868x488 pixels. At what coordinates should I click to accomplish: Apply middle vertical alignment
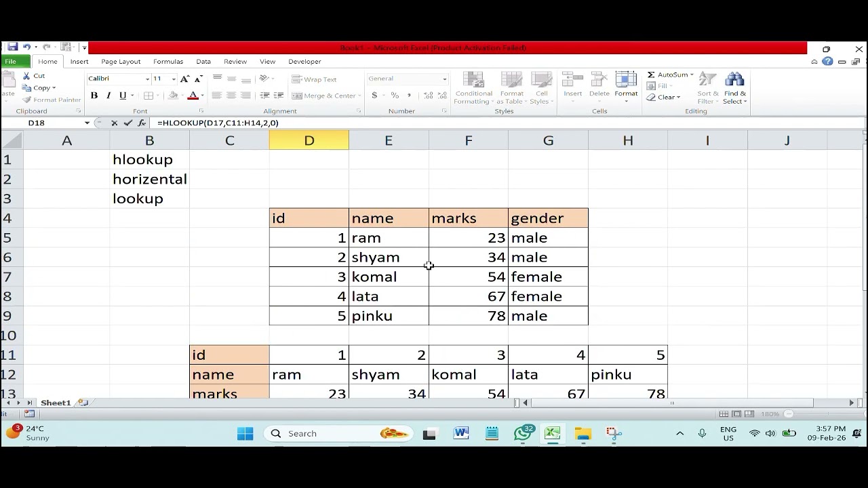(x=231, y=79)
